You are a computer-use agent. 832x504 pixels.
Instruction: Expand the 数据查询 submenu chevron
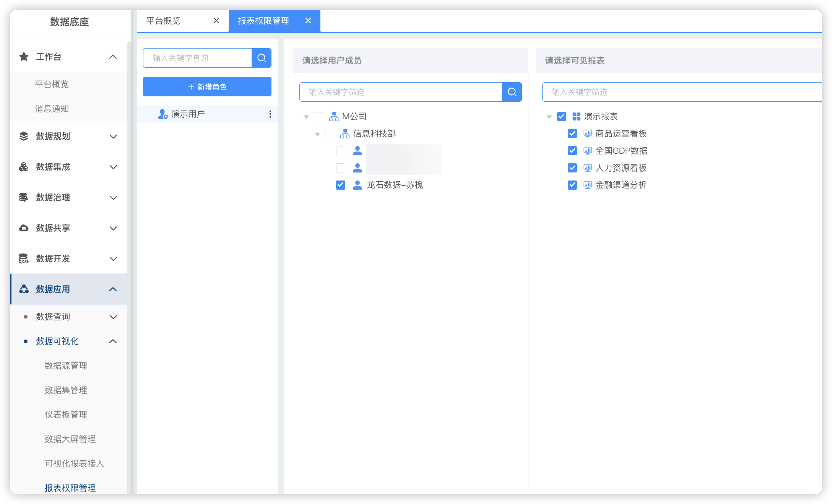[x=113, y=317]
